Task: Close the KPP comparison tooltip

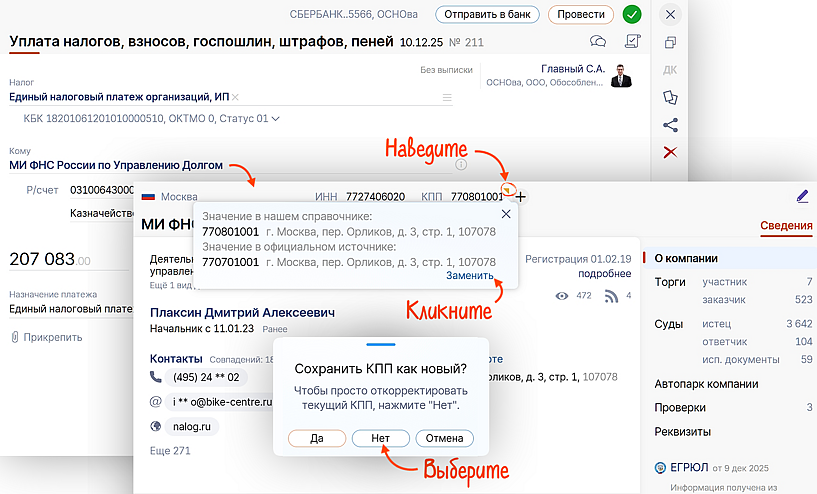Action: 505,214
